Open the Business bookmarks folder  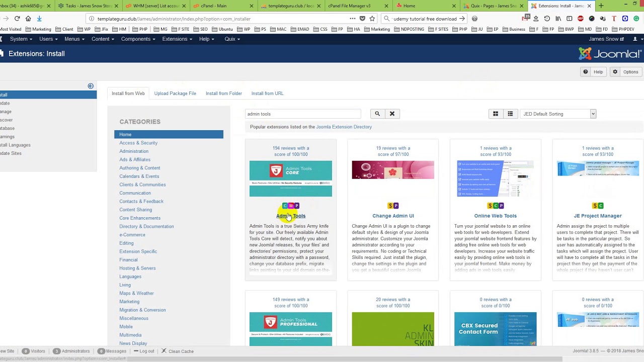514,29
